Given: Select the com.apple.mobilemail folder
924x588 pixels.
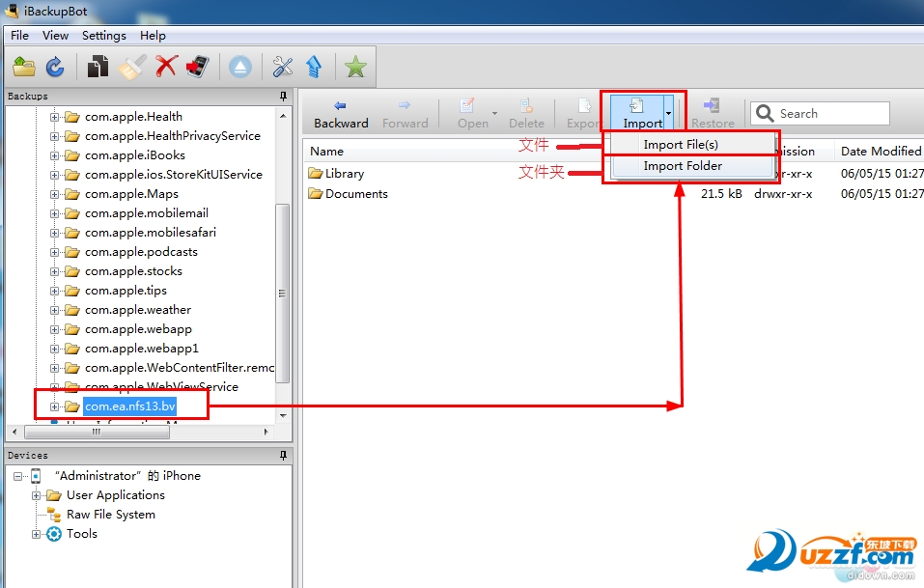Looking at the screenshot, I should tap(146, 213).
